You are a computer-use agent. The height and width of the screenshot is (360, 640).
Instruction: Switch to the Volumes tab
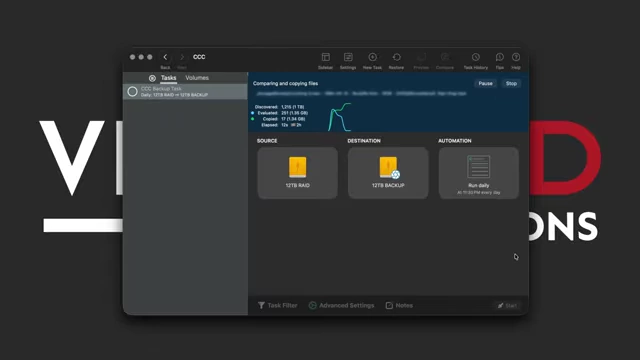click(197, 78)
